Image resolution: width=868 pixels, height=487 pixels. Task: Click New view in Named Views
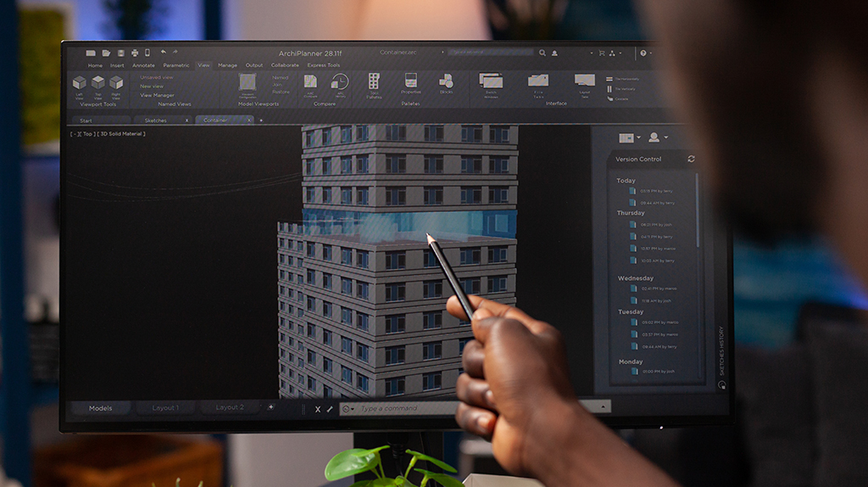(x=152, y=87)
